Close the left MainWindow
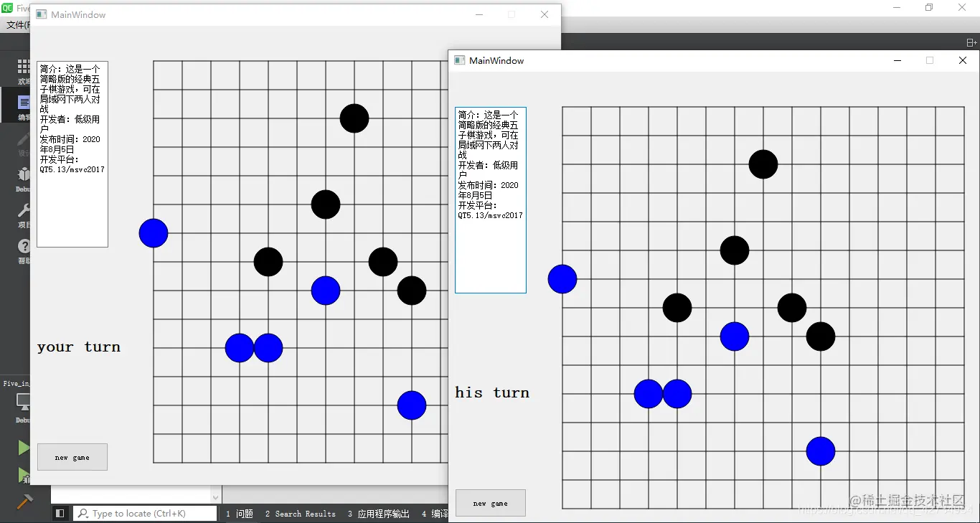Image resolution: width=980 pixels, height=523 pixels. [x=545, y=14]
